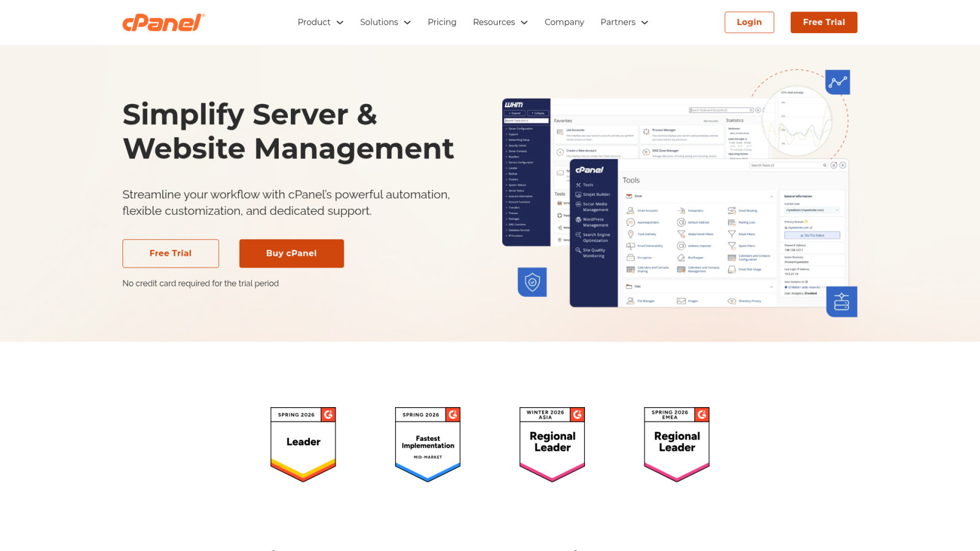The height and width of the screenshot is (551, 980).
Task: Click the Search Tools field in the cPanel preview
Action: pyautogui.click(x=788, y=165)
